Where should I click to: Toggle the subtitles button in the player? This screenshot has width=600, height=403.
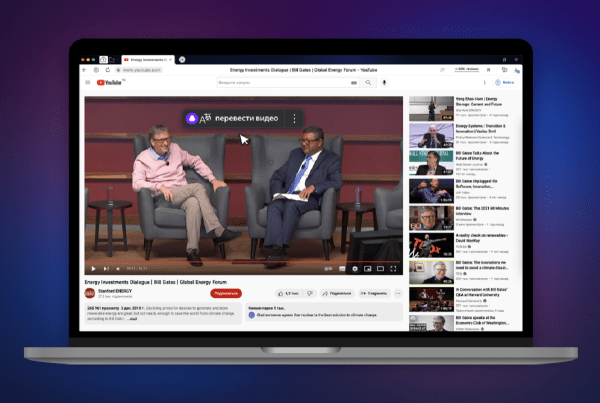click(x=343, y=269)
